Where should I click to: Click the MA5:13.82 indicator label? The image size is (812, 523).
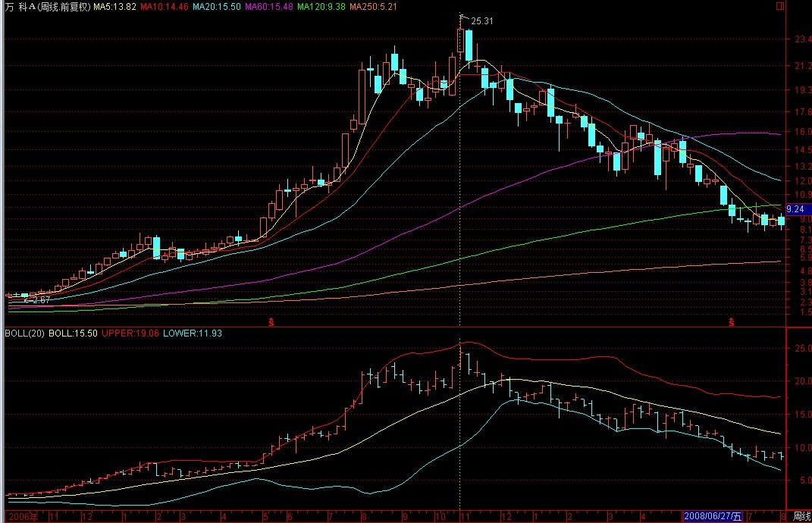pos(115,6)
